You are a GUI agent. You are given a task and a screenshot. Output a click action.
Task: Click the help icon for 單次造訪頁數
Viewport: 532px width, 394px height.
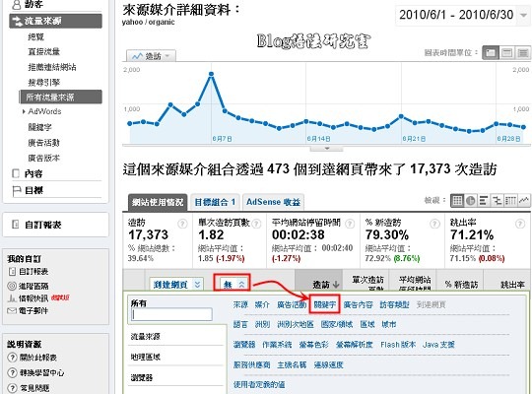257,224
